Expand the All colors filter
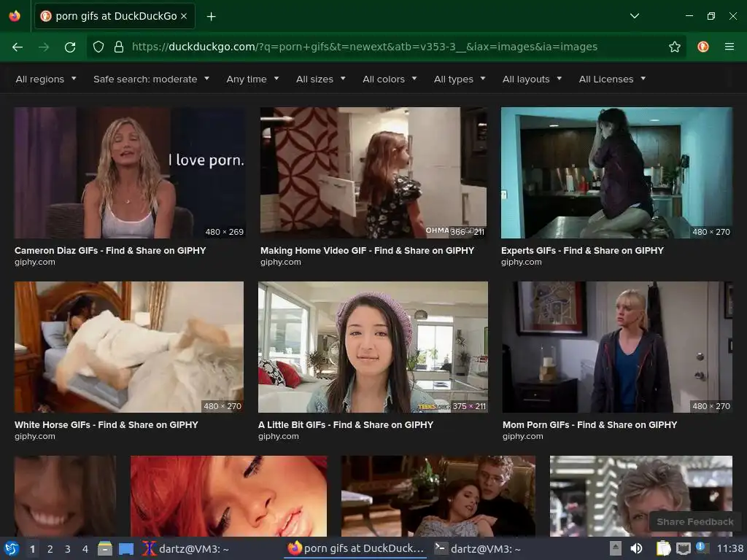Viewport: 747px width, 560px height. [390, 79]
